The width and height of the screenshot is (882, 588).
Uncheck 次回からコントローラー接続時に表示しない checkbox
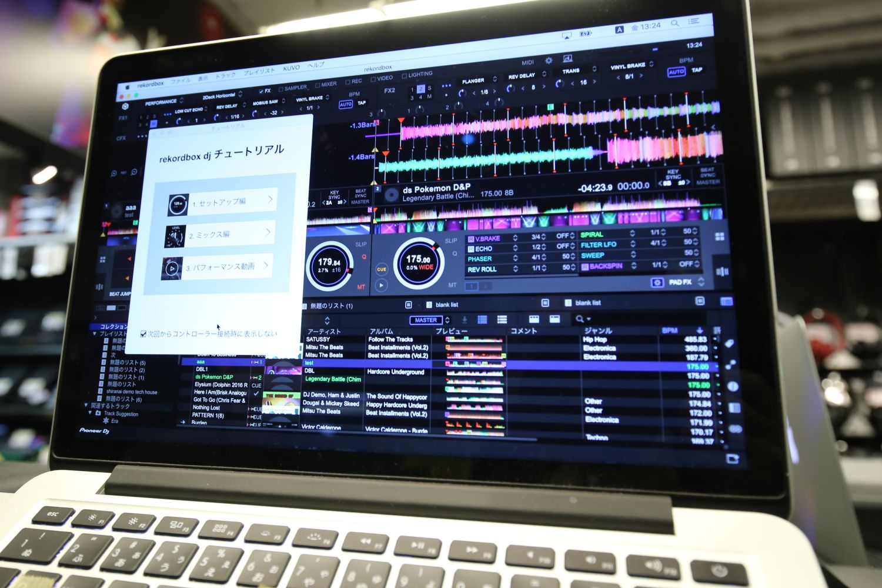(x=143, y=334)
